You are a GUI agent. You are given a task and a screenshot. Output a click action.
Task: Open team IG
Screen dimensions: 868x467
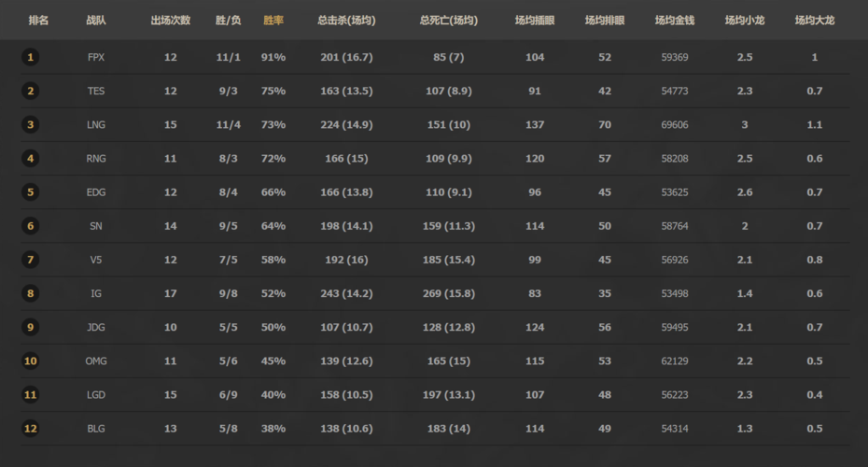96,293
